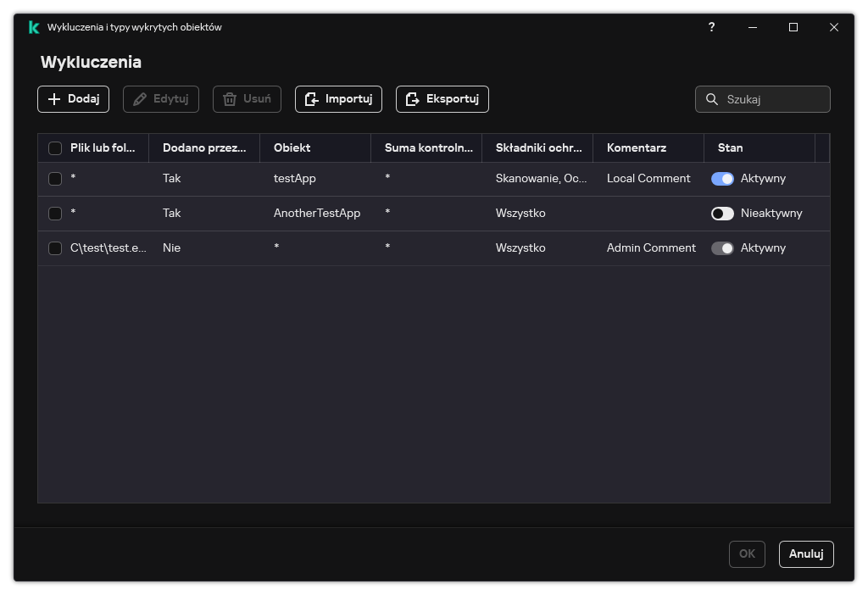This screenshot has width=868, height=595.
Task: Enable the Nieaktywny toggle for AnotherTestApp
Action: (x=722, y=214)
